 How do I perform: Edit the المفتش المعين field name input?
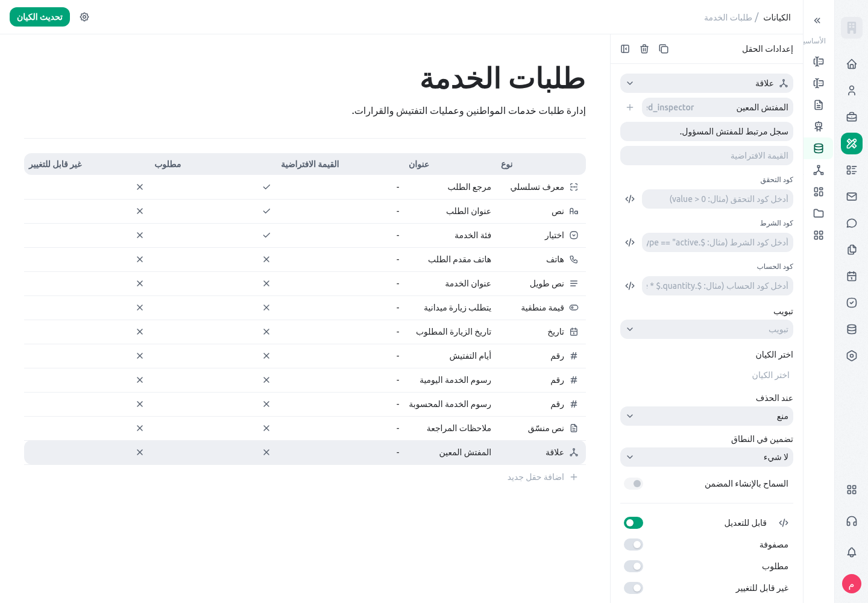click(717, 107)
